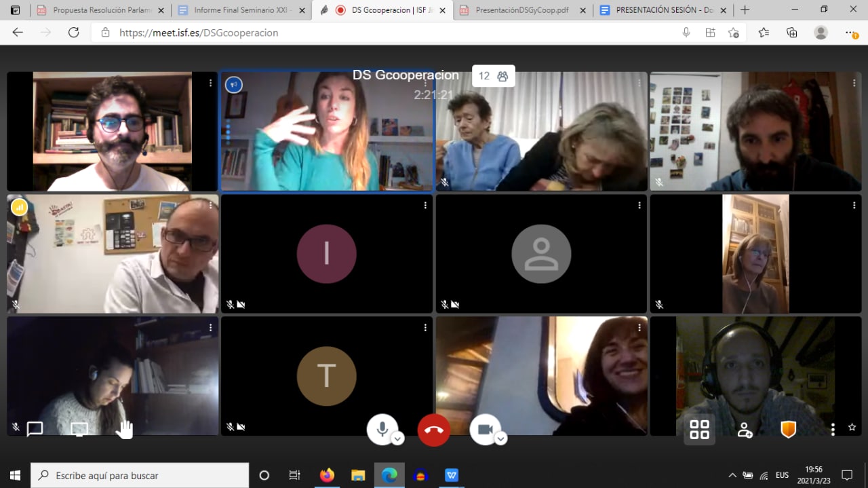868x488 pixels.
Task: Expand video settings arrow beside camera
Action: (x=500, y=439)
